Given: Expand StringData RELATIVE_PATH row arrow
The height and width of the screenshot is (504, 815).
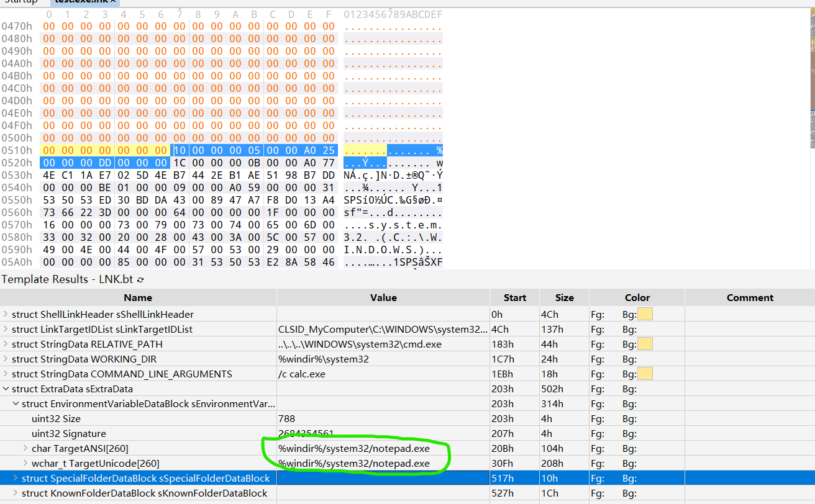Looking at the screenshot, I should (6, 344).
